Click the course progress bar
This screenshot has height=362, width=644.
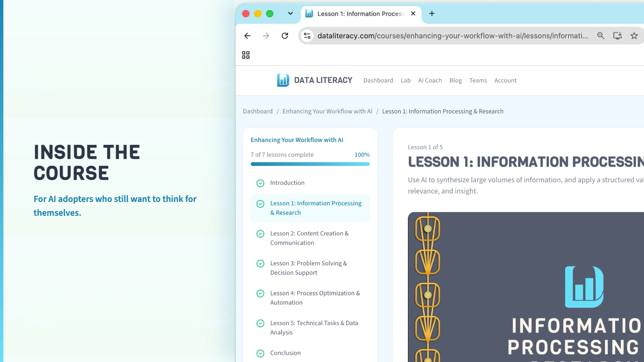click(x=310, y=164)
